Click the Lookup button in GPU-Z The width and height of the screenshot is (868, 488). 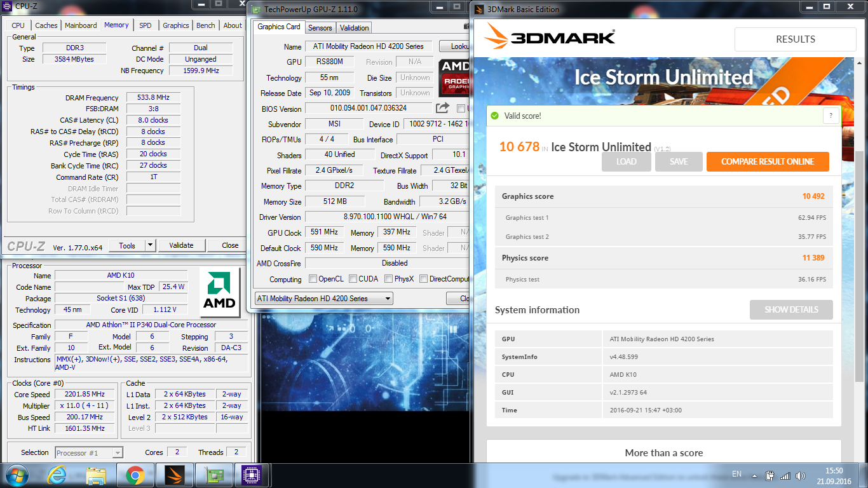tap(455, 46)
